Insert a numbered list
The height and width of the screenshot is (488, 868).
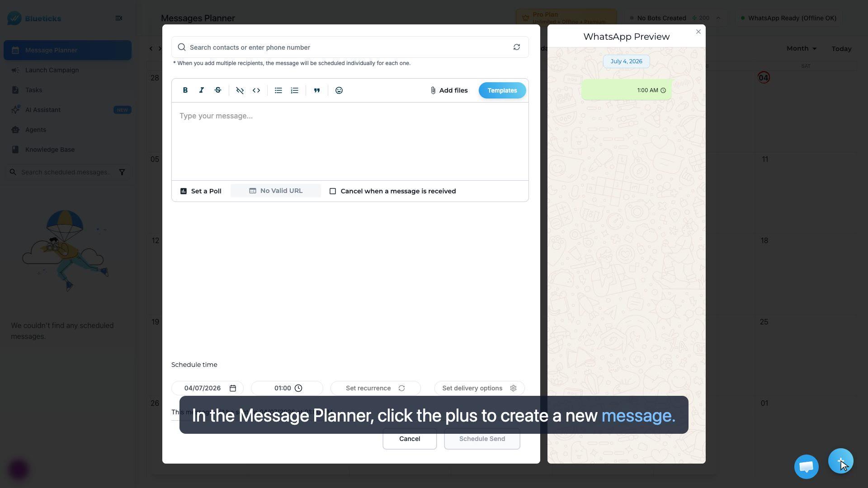click(x=294, y=90)
